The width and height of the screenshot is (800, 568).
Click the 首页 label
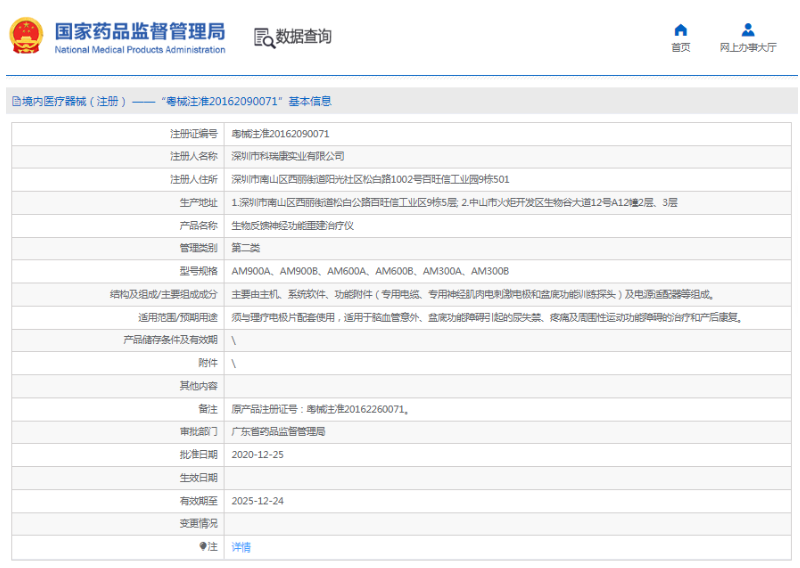[x=681, y=47]
